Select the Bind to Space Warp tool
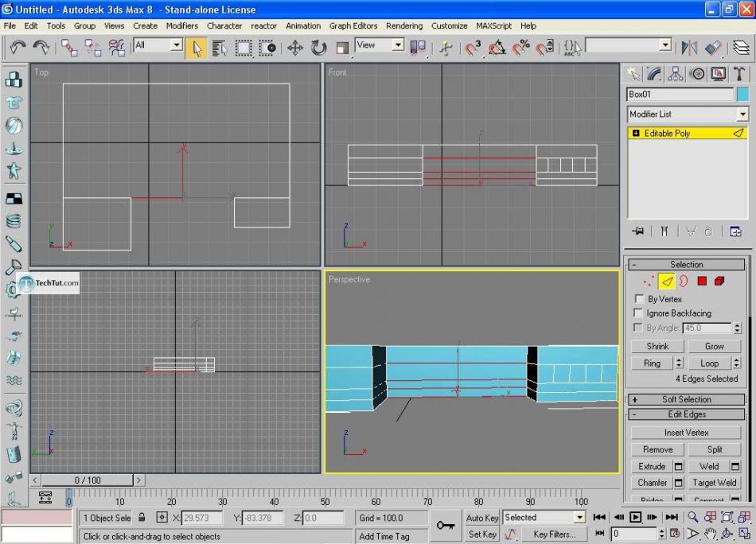 [116, 48]
